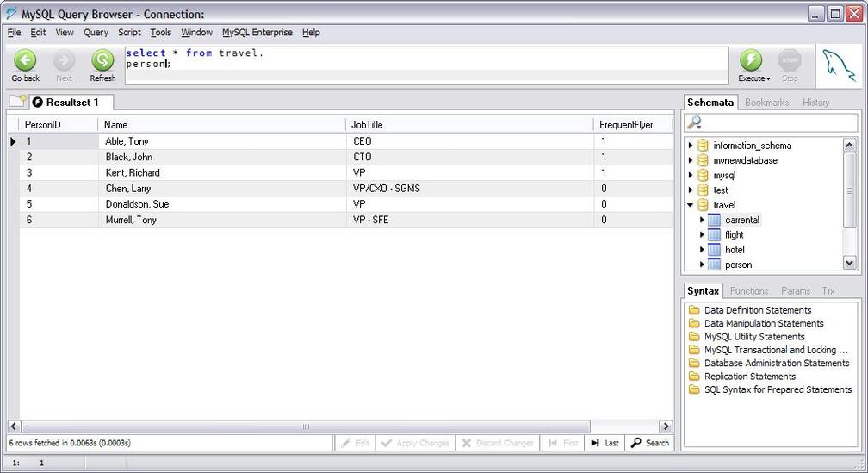
Task: Click the Discard Changes button
Action: pos(498,443)
